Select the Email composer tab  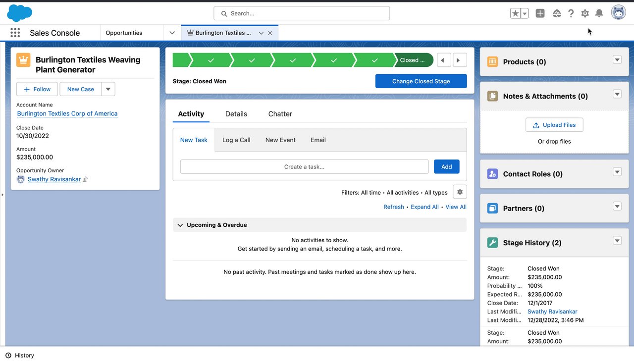(x=318, y=140)
